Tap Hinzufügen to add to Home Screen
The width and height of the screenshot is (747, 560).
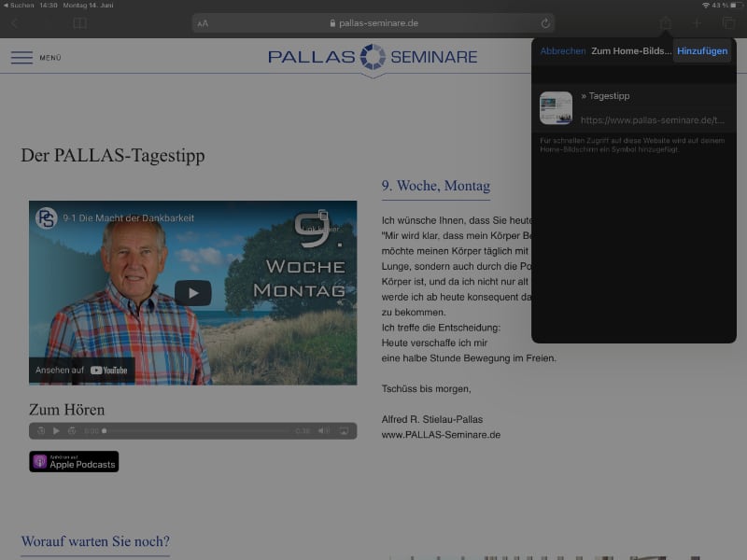(702, 51)
